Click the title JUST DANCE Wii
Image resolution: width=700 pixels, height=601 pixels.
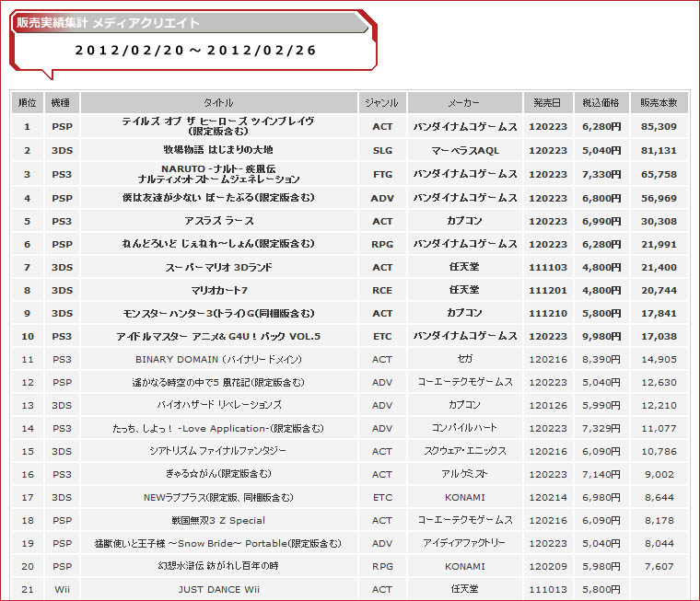click(219, 589)
